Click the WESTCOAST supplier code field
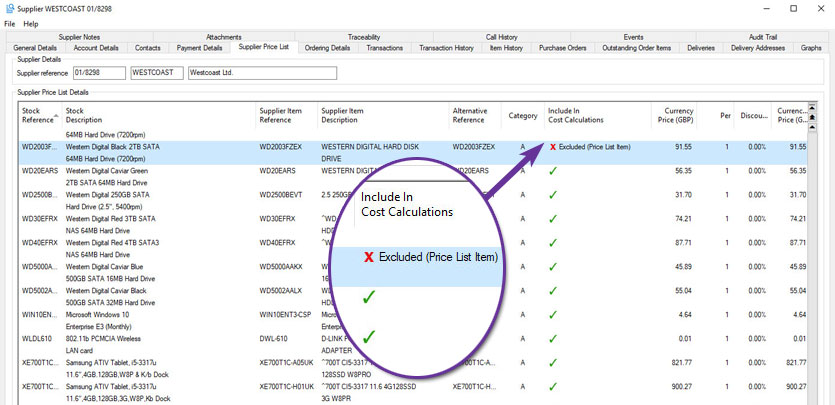This screenshot has height=405, width=835. click(157, 73)
